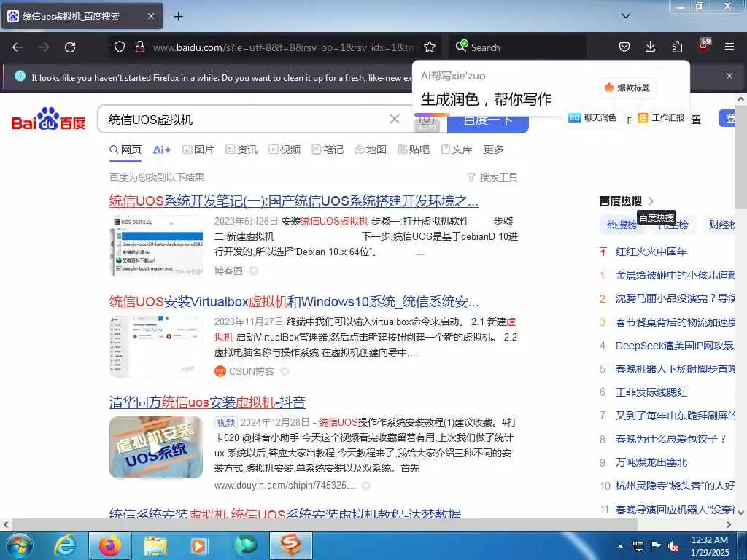This screenshot has width=747, height=560.
Task: Play the 虚拟机安装UOS系统 video thumbnail
Action: point(156,448)
